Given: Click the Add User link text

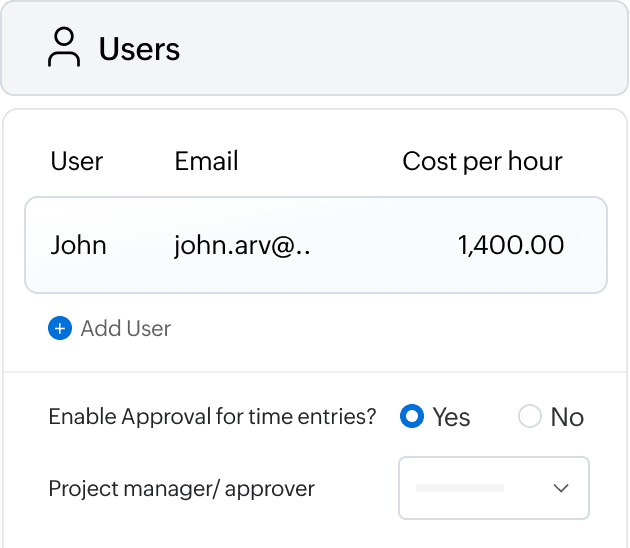Looking at the screenshot, I should coord(126,328).
